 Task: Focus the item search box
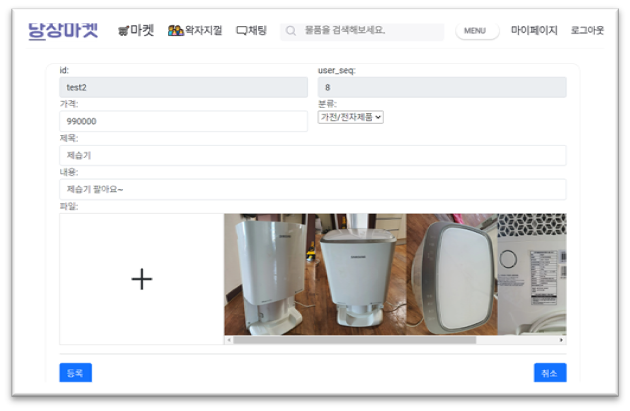coord(362,31)
